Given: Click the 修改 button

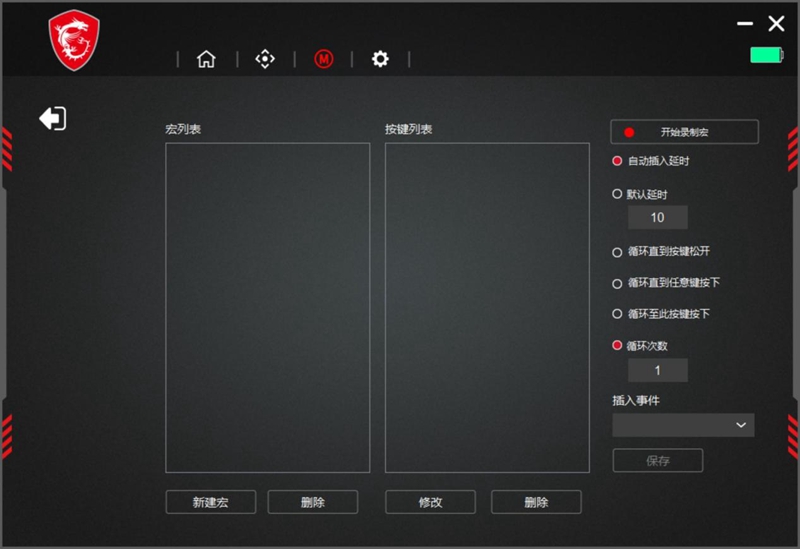Looking at the screenshot, I should [431, 502].
